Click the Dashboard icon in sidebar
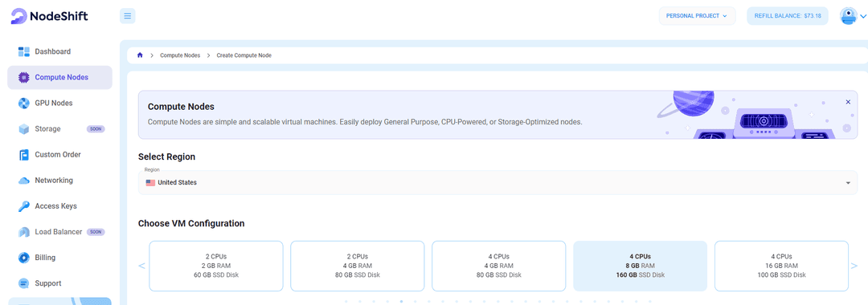This screenshot has width=868, height=305. pos(24,52)
